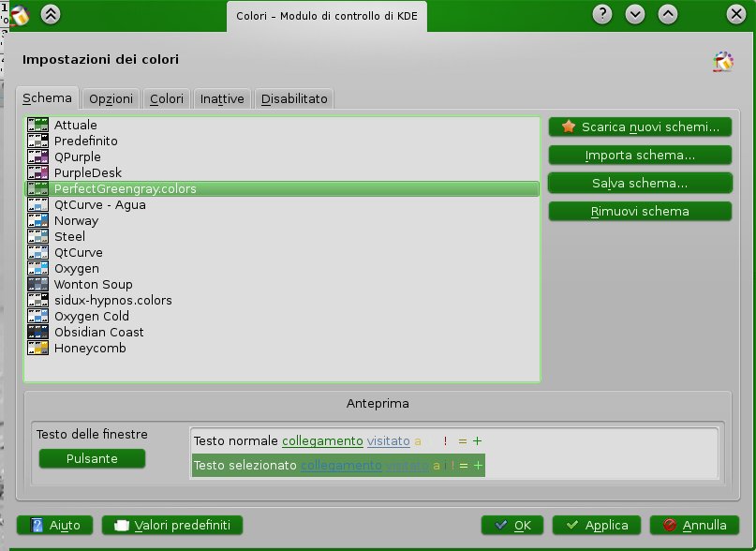Screen dimensions: 756x551
Task: Click the QPurple scheme preview icon
Action: [38, 156]
